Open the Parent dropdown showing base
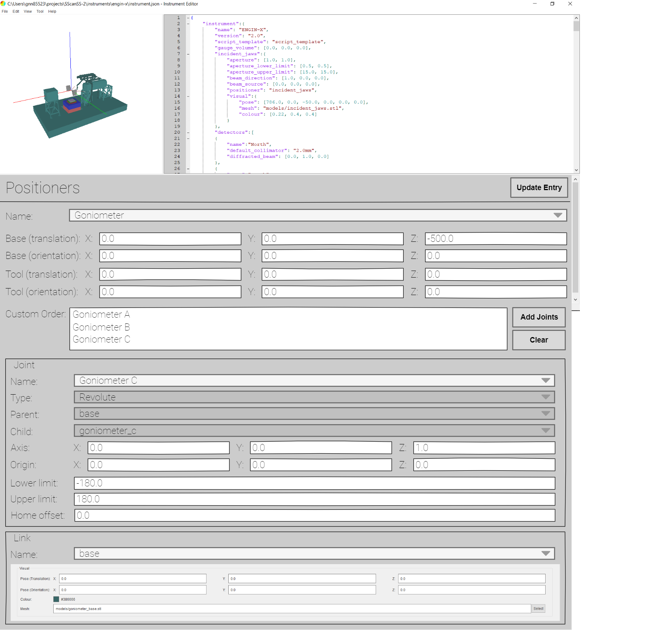 (546, 413)
